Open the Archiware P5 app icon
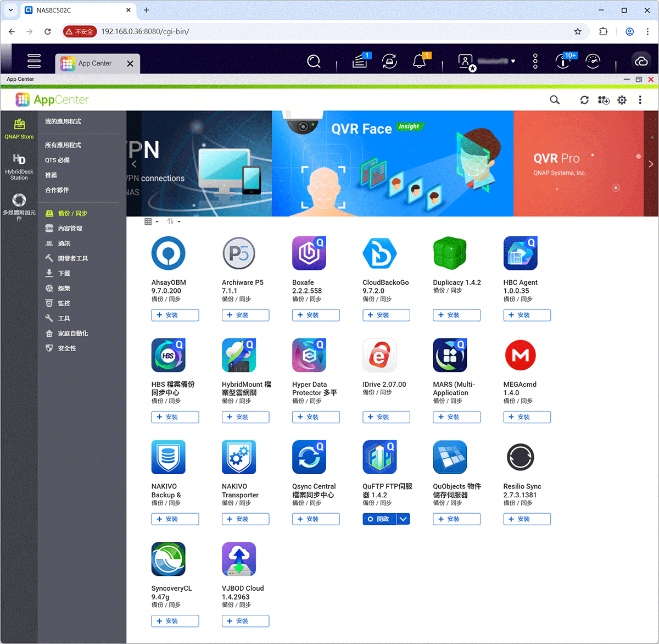This screenshot has height=644, width=659. 239,253
